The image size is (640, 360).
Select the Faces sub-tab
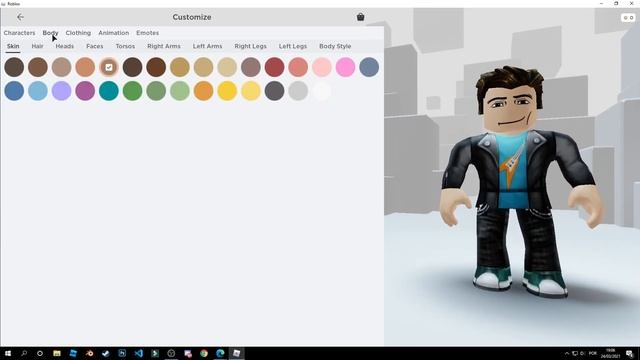(94, 46)
